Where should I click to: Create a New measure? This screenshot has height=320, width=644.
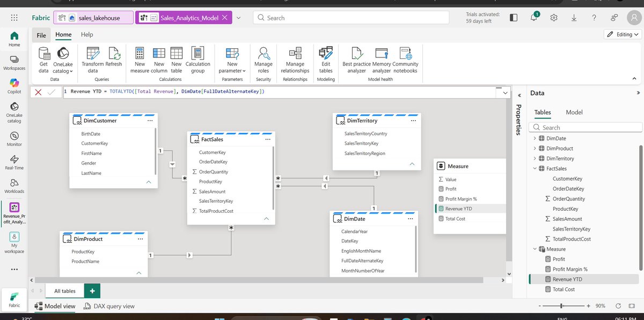tap(140, 60)
